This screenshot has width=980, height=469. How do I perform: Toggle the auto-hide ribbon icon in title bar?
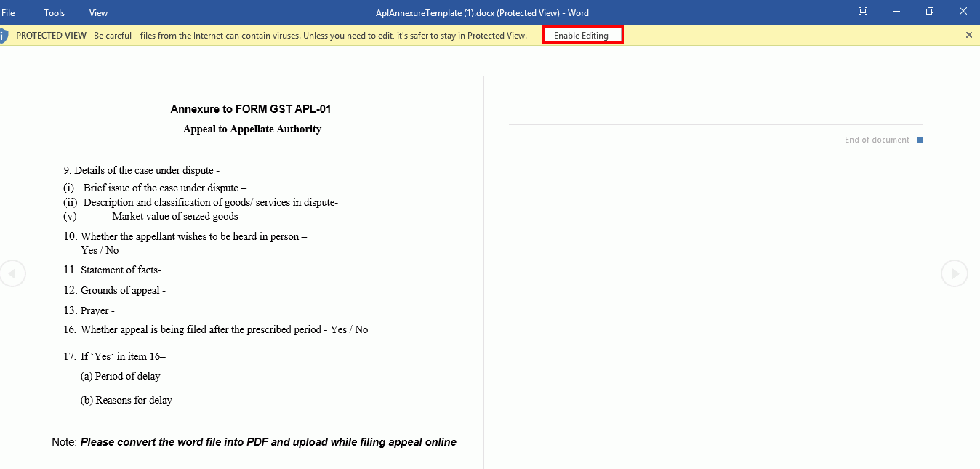tap(863, 12)
